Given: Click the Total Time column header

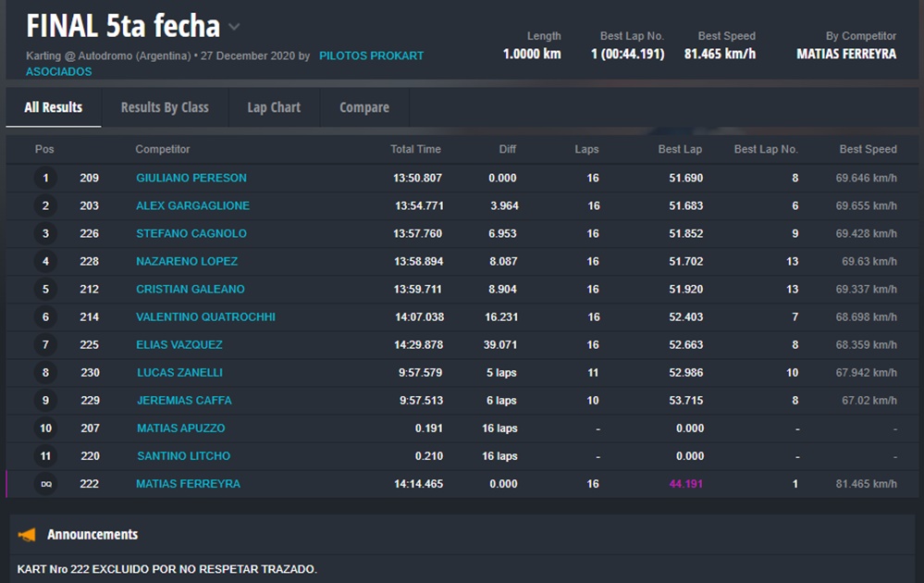Looking at the screenshot, I should (415, 149).
